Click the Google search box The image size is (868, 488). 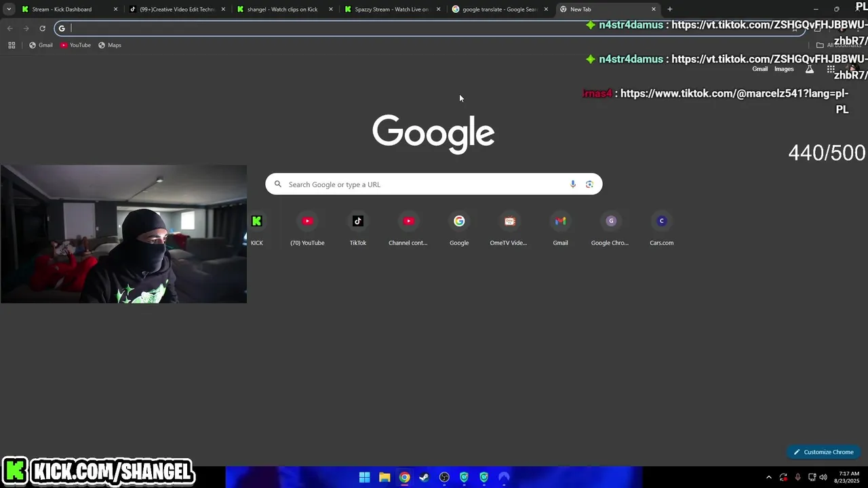tap(434, 184)
